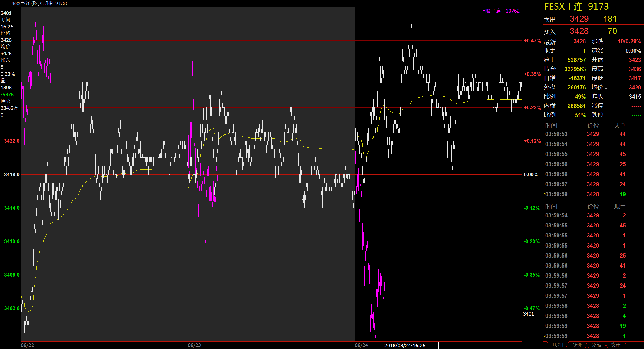The image size is (644, 349).
Task: Click the +0.47% right axis label
Action: coord(532,41)
